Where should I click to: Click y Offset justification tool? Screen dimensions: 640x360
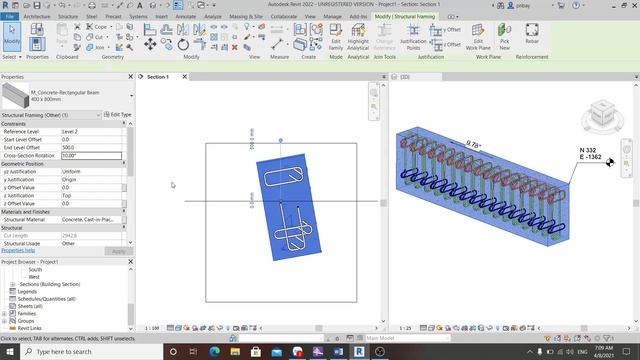point(445,30)
